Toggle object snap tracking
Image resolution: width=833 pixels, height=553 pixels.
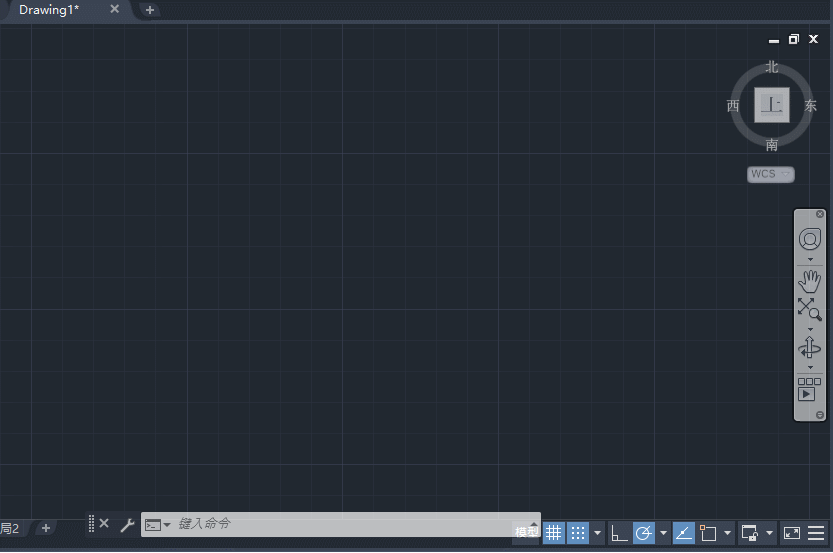pyautogui.click(x=684, y=533)
